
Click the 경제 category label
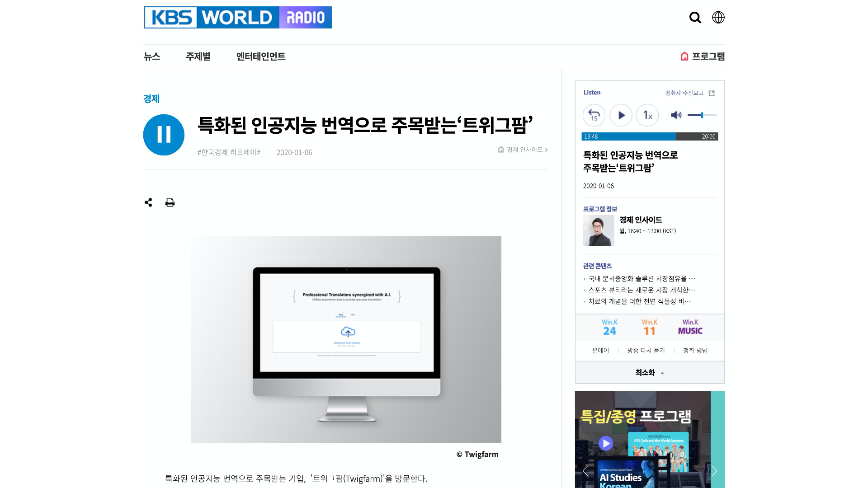tap(151, 99)
